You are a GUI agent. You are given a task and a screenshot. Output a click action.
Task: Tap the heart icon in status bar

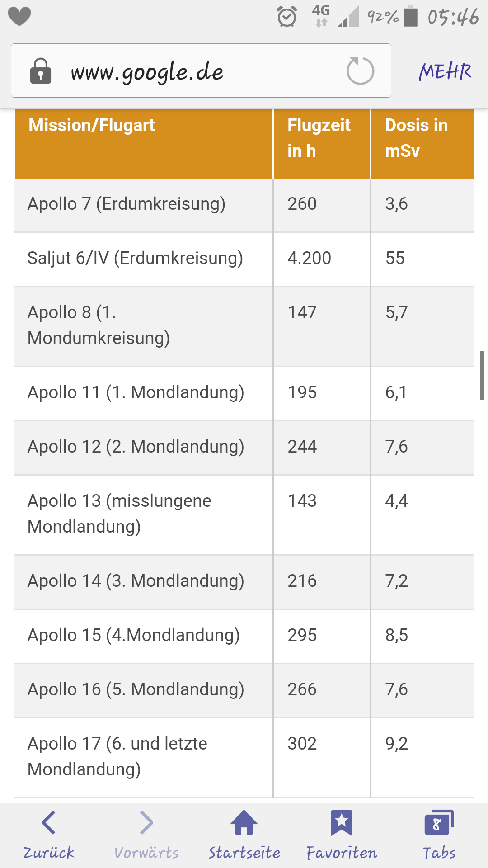pos(19,17)
